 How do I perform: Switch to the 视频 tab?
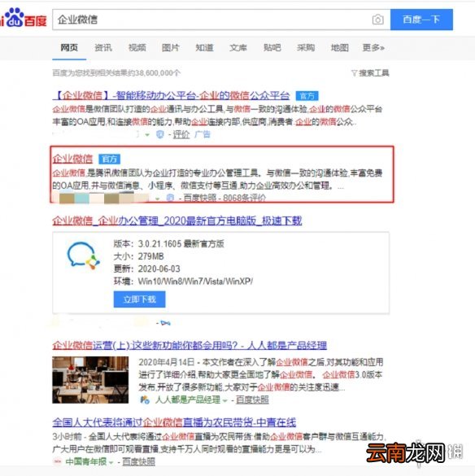(137, 48)
